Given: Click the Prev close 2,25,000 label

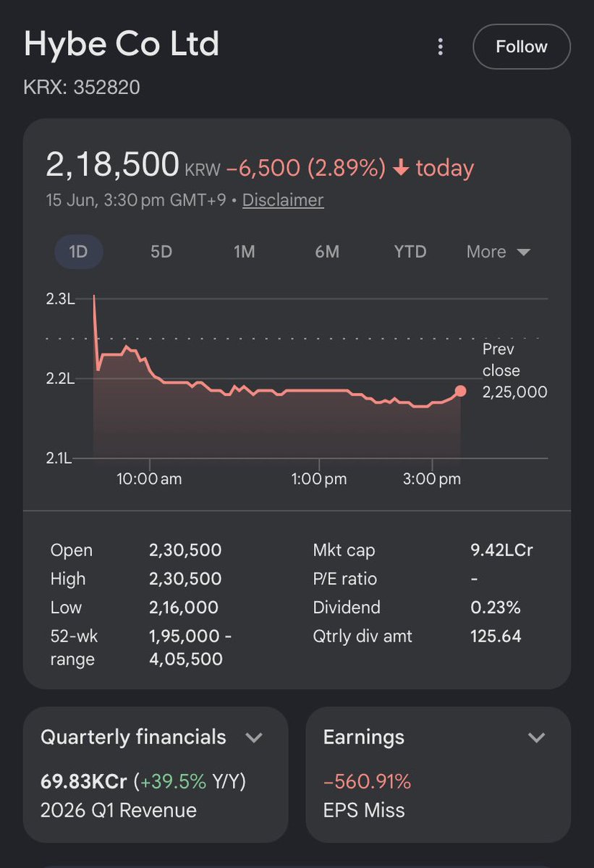Looking at the screenshot, I should [514, 370].
